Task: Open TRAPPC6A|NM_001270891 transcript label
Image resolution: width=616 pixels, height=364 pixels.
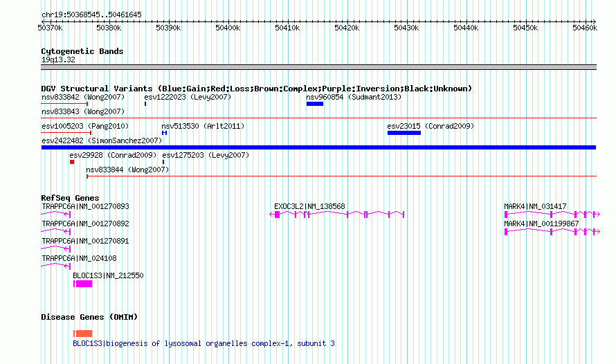Action: point(85,241)
